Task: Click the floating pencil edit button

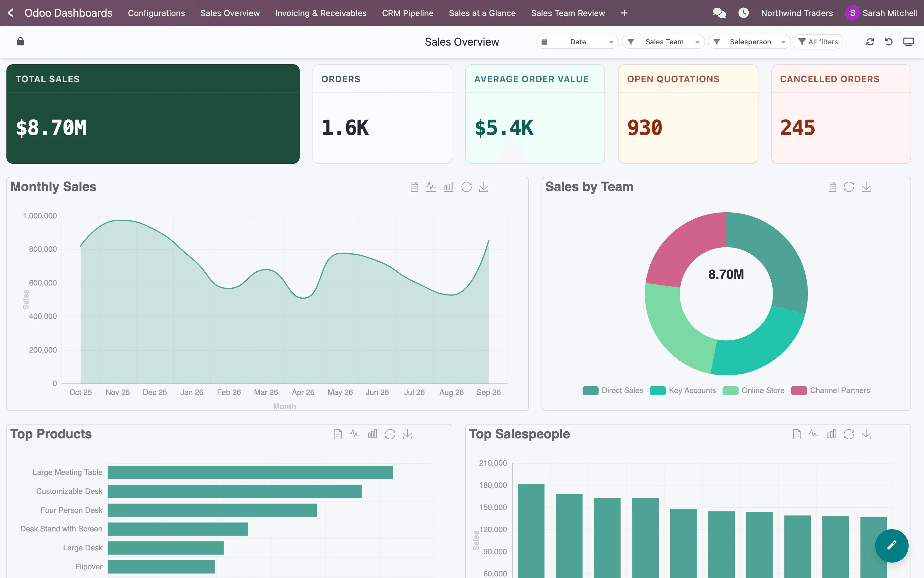Action: coord(892,546)
